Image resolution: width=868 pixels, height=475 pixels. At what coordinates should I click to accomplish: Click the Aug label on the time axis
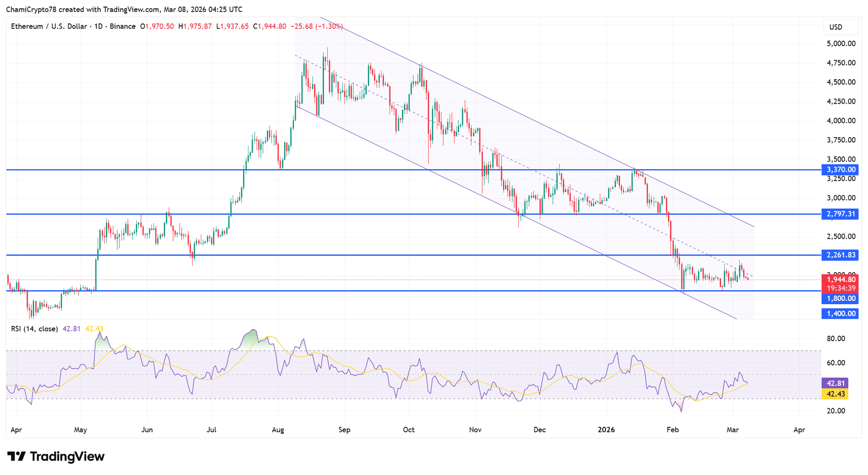(x=278, y=429)
